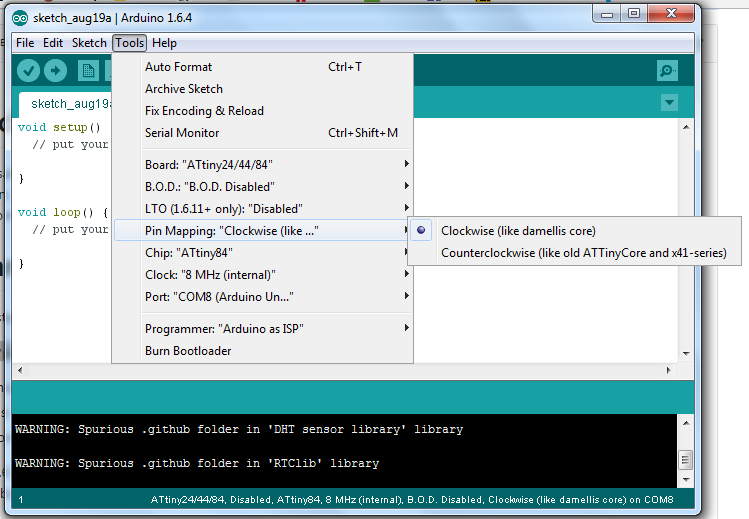Click console scrollbar up arrow
749x519 pixels.
[686, 423]
